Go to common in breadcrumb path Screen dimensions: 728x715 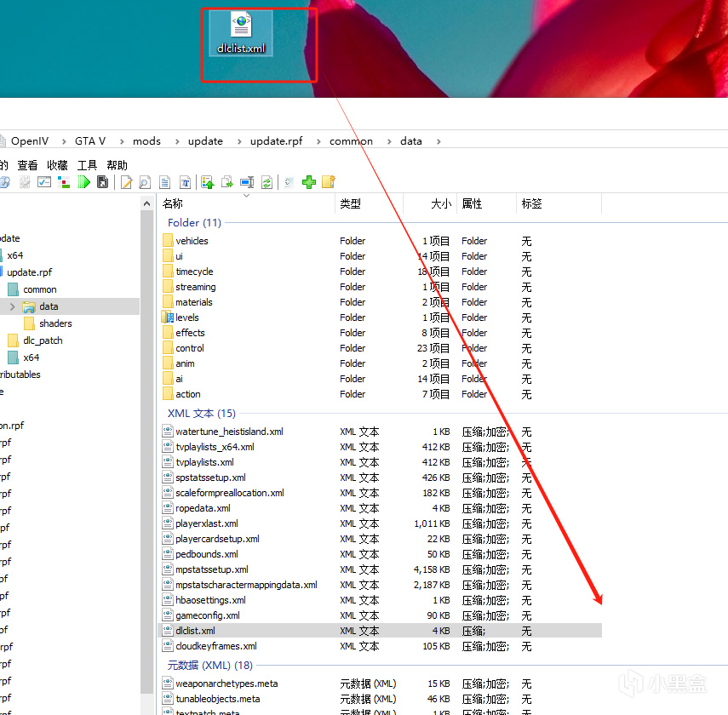pyautogui.click(x=351, y=140)
